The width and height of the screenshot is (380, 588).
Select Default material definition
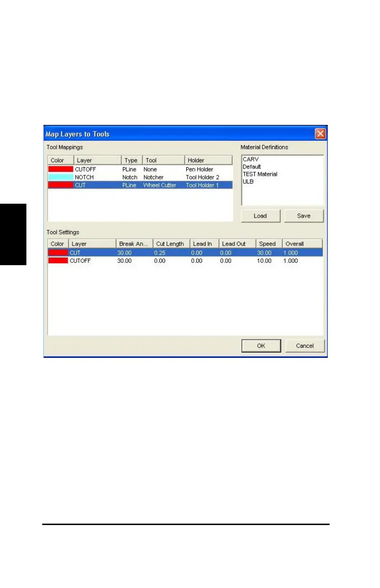[252, 167]
